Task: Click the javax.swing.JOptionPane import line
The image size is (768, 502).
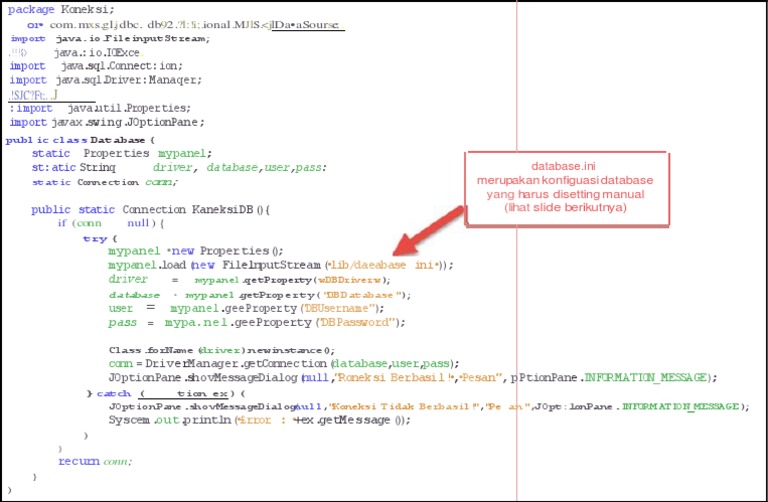Action: click(107, 122)
